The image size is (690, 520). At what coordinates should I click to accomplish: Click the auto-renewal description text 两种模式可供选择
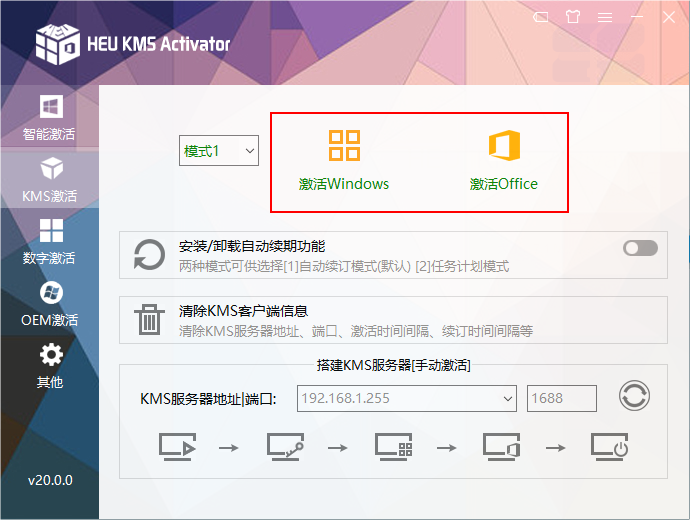(344, 266)
